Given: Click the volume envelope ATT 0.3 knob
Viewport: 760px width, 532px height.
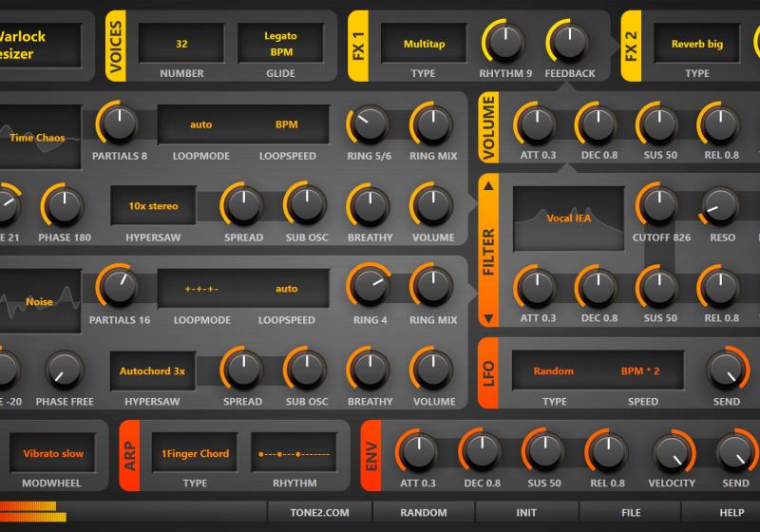Looking at the screenshot, I should click(x=536, y=124).
